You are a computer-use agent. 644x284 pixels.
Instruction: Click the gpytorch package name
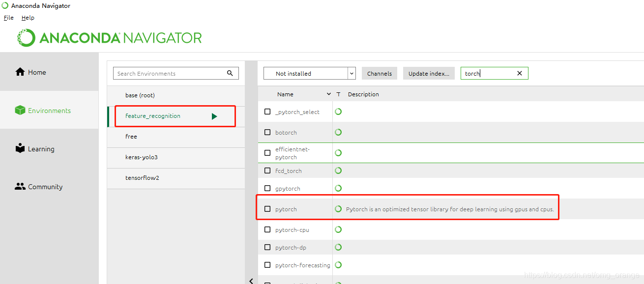click(288, 189)
